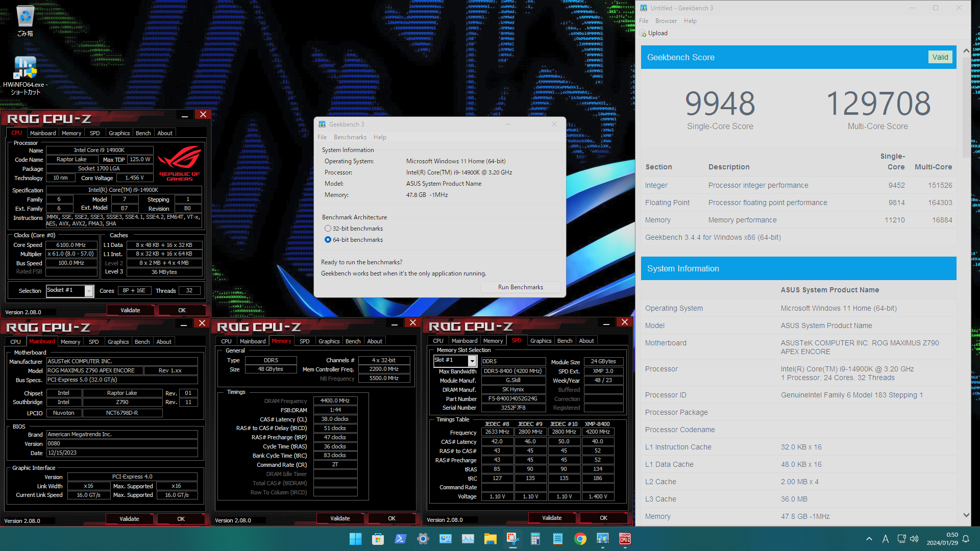980x551 pixels.
Task: Click Run Benchmarks button
Action: click(521, 287)
